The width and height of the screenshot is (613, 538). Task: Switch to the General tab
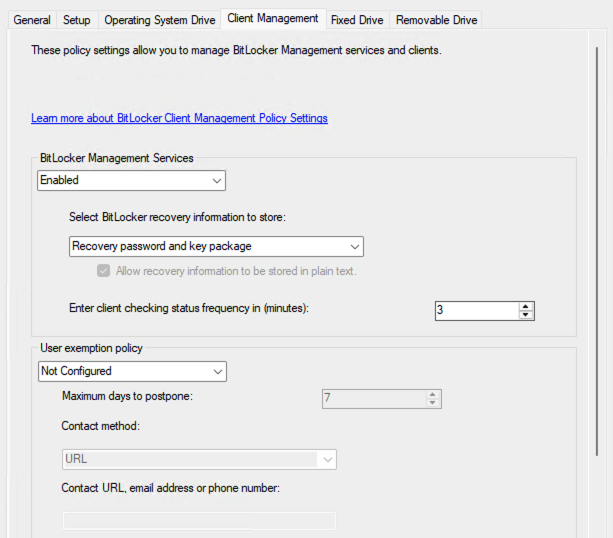[x=32, y=20]
